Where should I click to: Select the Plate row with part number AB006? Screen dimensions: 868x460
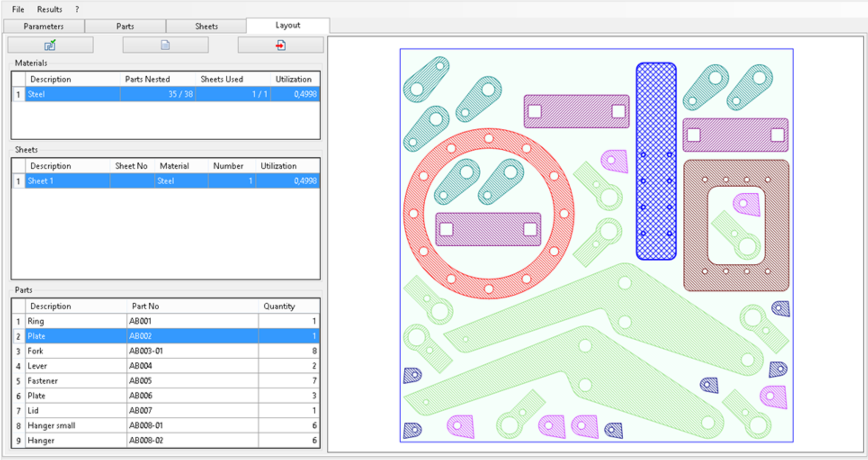coord(166,396)
